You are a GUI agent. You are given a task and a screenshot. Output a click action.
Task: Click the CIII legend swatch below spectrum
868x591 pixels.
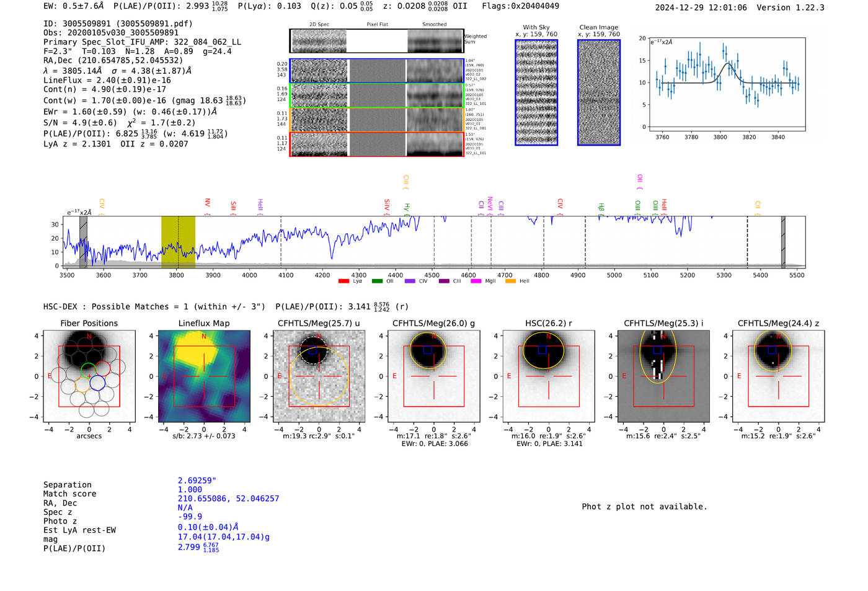[444, 281]
